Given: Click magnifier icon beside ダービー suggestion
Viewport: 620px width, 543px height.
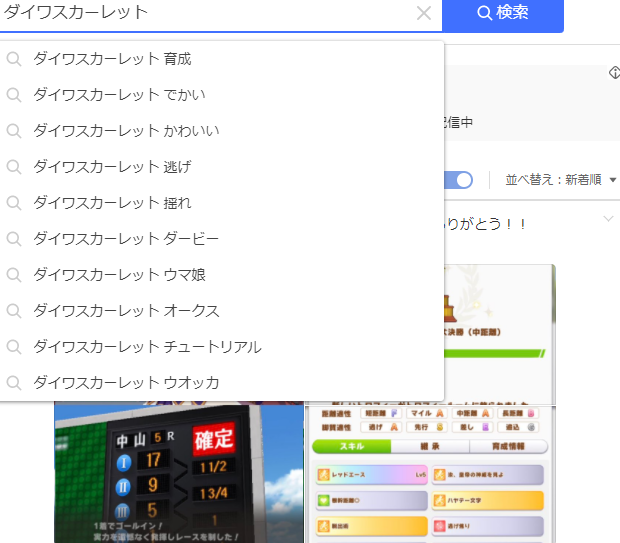Looking at the screenshot, I should click(x=14, y=239).
